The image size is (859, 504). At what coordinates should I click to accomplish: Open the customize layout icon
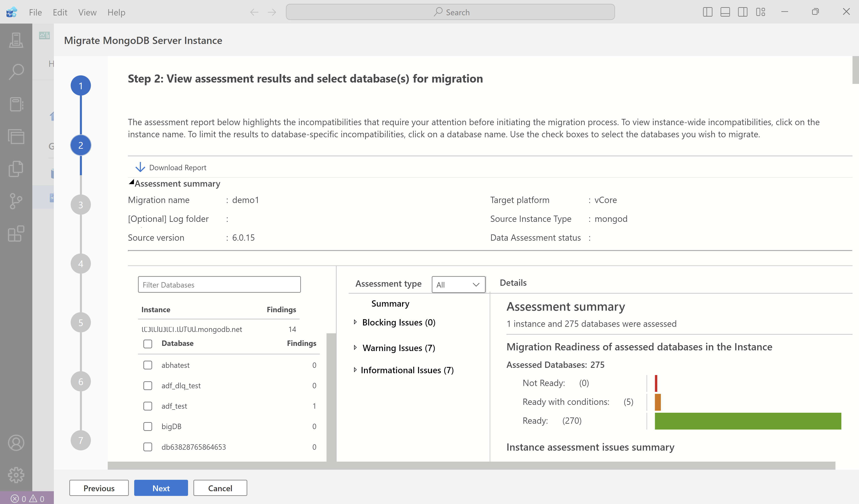pos(760,12)
